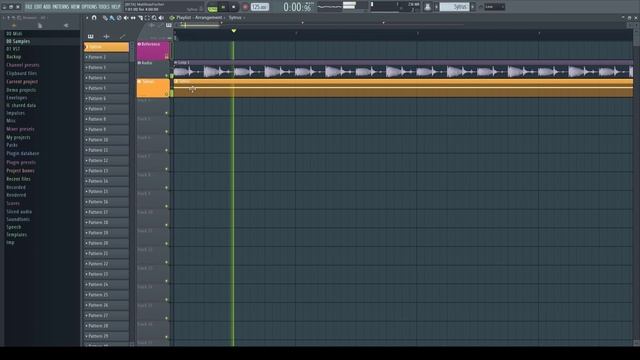
Task: Select the Mute tool in playlist toolbar
Action: [x=126, y=18]
